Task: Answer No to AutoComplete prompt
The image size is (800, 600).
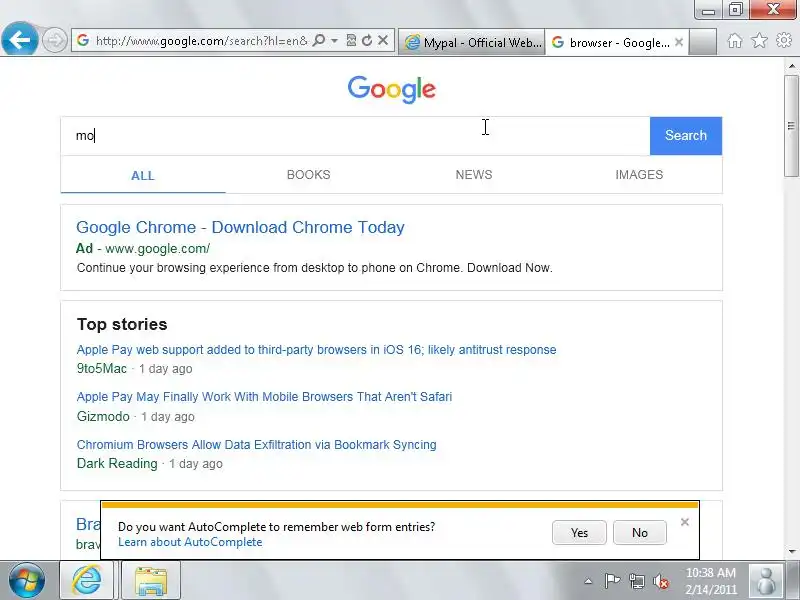Action: [x=640, y=533]
